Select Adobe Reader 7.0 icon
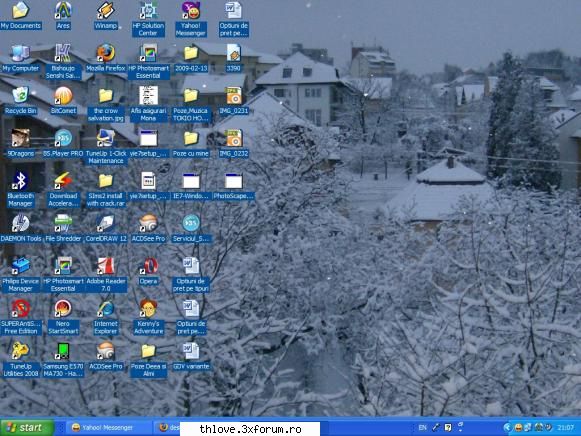Screen dimensions: 581x436 [x=106, y=274]
